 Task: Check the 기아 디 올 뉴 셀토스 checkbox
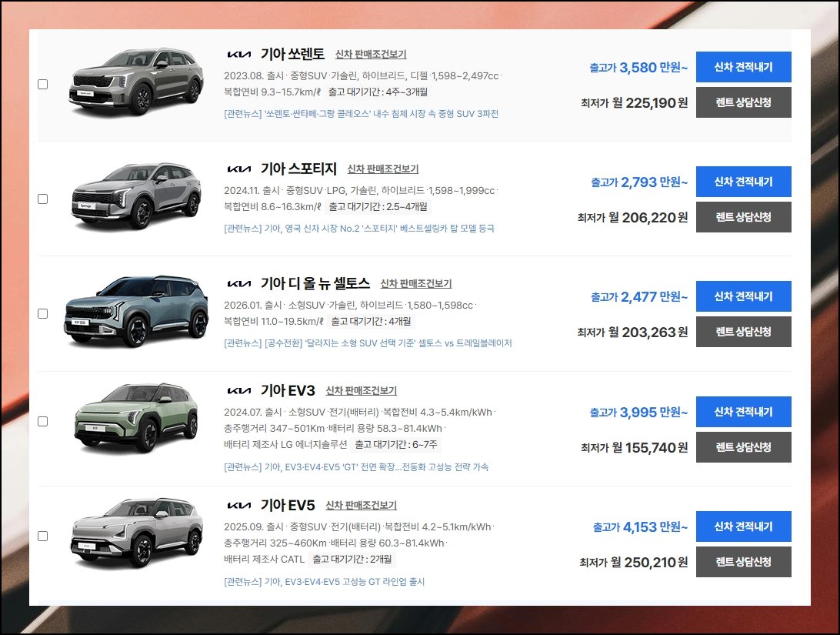tap(43, 313)
